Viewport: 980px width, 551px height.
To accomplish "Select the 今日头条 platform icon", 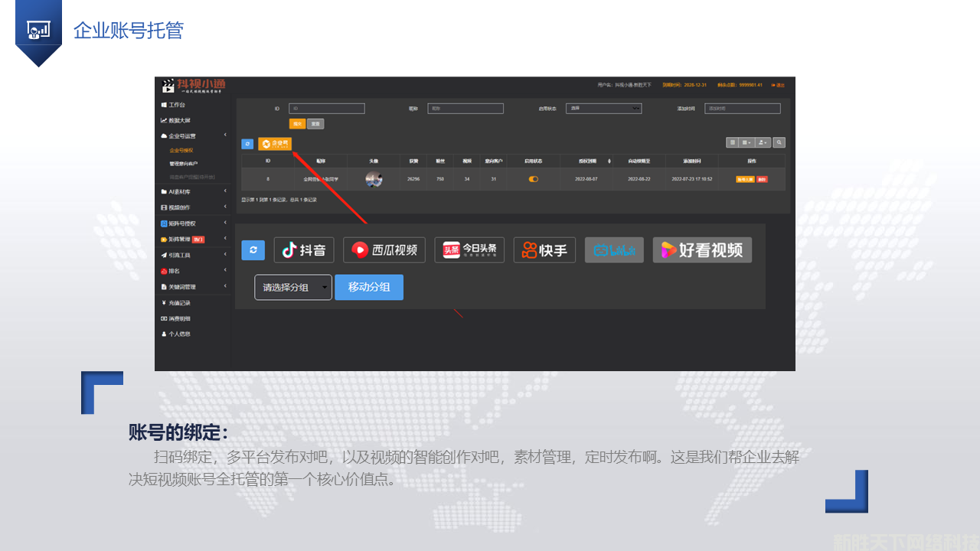I will [x=469, y=249].
